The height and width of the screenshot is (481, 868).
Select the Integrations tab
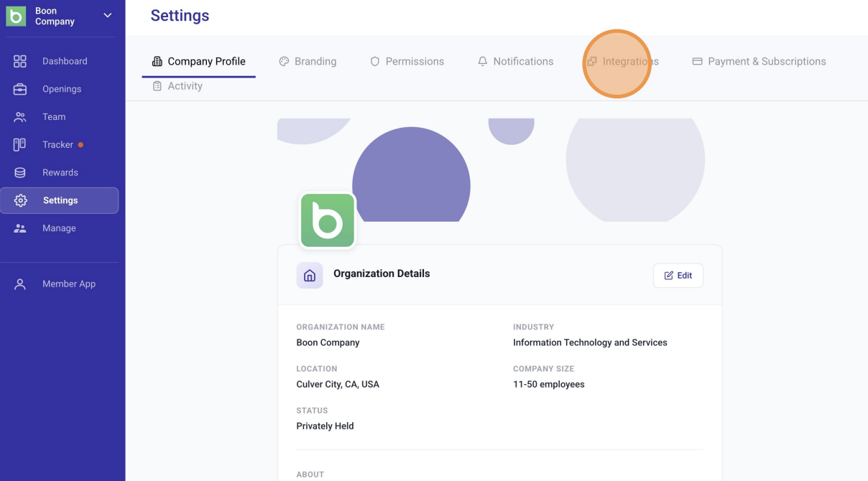click(x=622, y=62)
